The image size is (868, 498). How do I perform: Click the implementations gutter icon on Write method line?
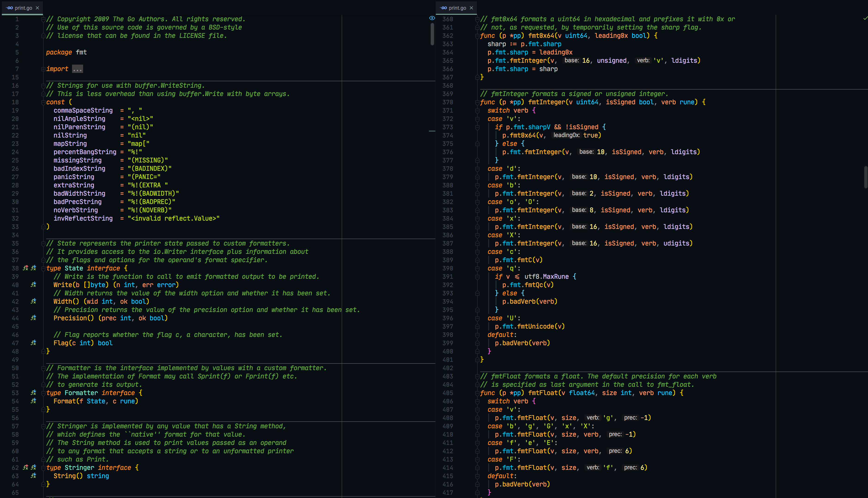coord(33,285)
